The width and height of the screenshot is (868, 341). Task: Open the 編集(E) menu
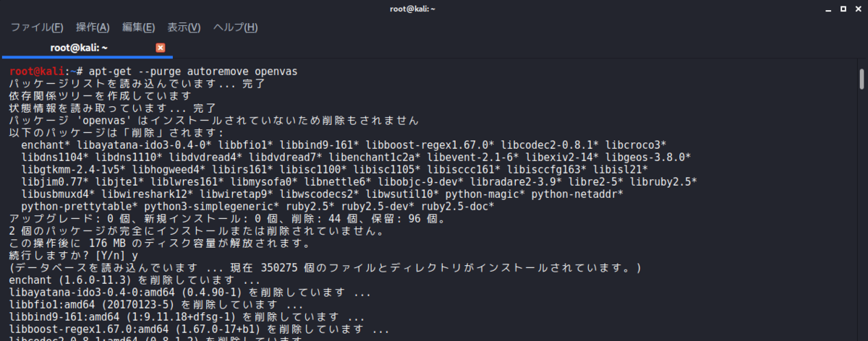[x=138, y=27]
